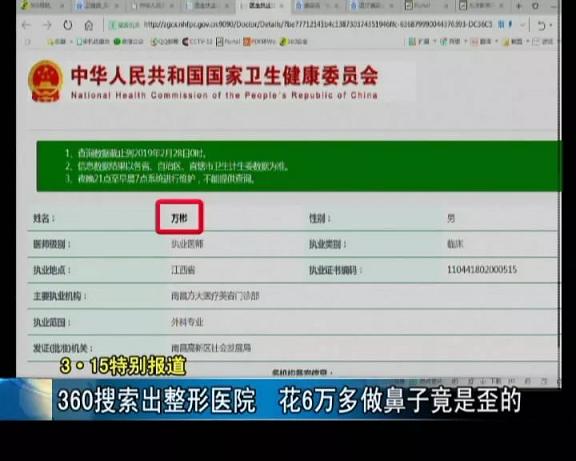Screen dimensions: 576x461
Task: Open the orange PDF bookmark
Action: [259, 42]
